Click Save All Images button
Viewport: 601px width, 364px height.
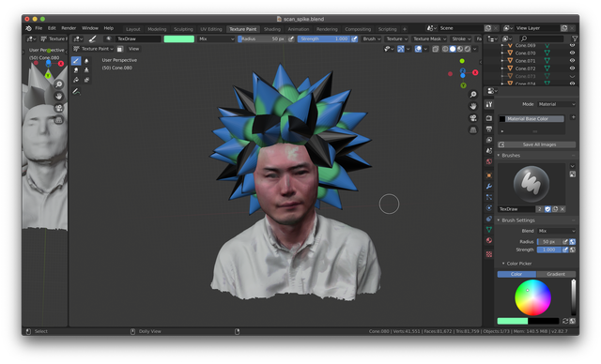pos(536,144)
